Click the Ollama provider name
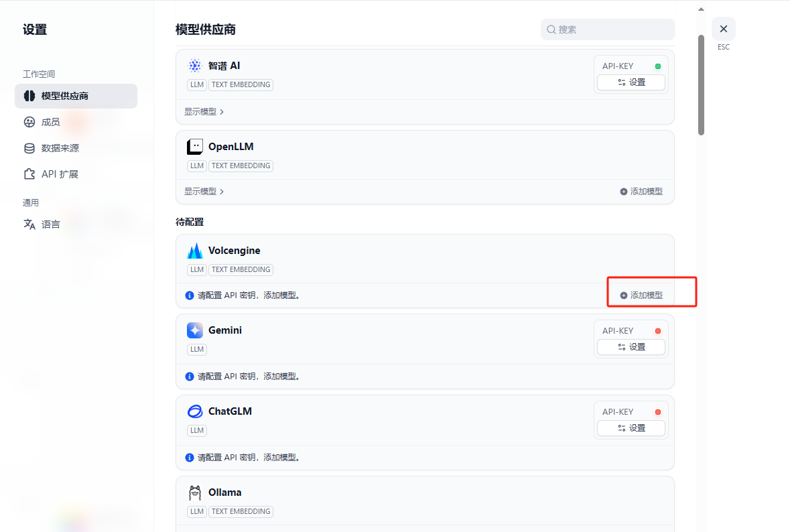The image size is (790, 532). point(224,492)
